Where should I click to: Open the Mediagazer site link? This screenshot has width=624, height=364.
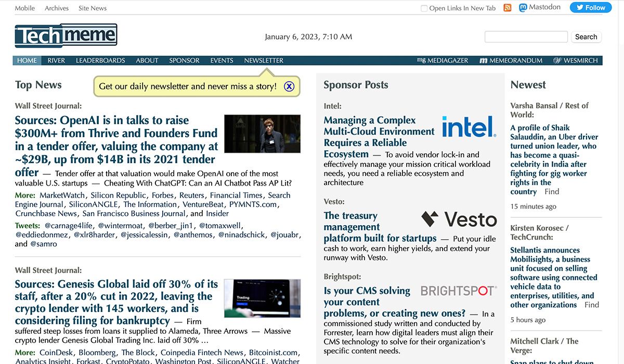pos(443,60)
